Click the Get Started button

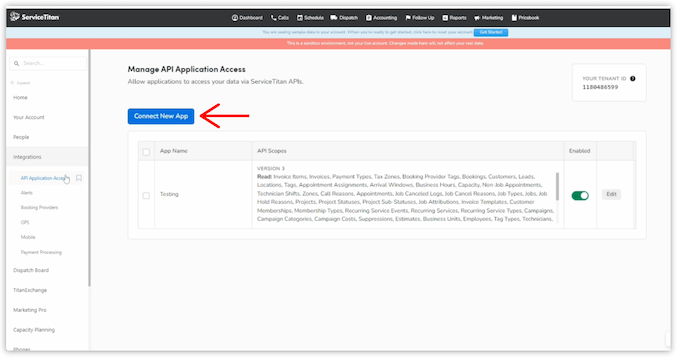pyautogui.click(x=491, y=33)
